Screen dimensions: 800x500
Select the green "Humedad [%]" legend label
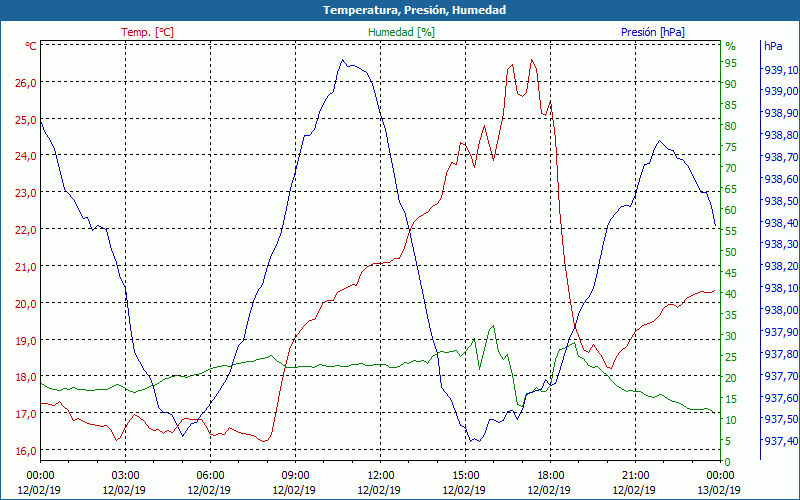click(401, 32)
